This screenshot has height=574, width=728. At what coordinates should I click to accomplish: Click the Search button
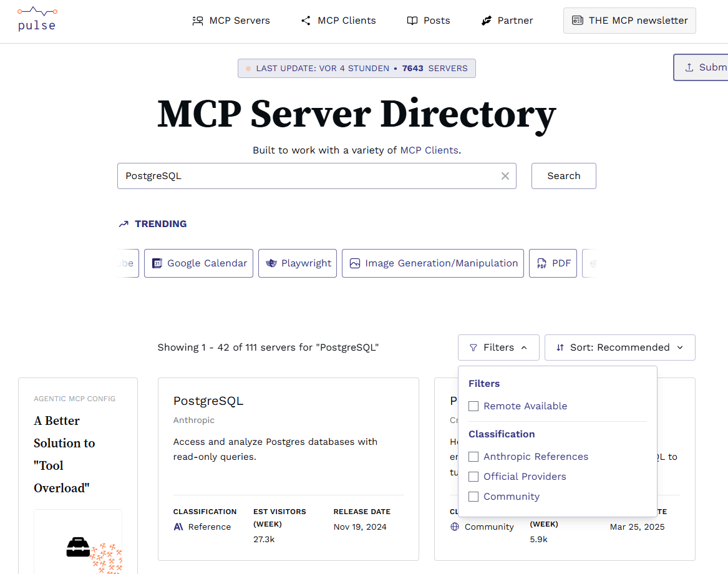coord(563,175)
